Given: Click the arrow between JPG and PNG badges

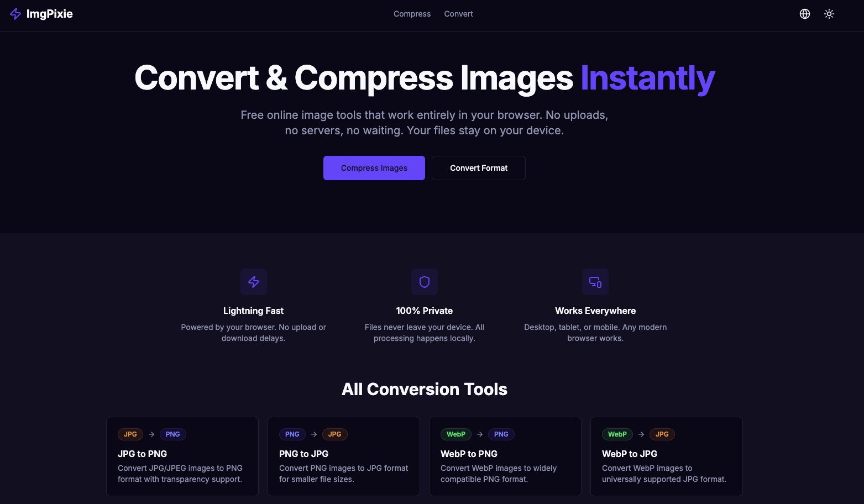Looking at the screenshot, I should coord(151,434).
